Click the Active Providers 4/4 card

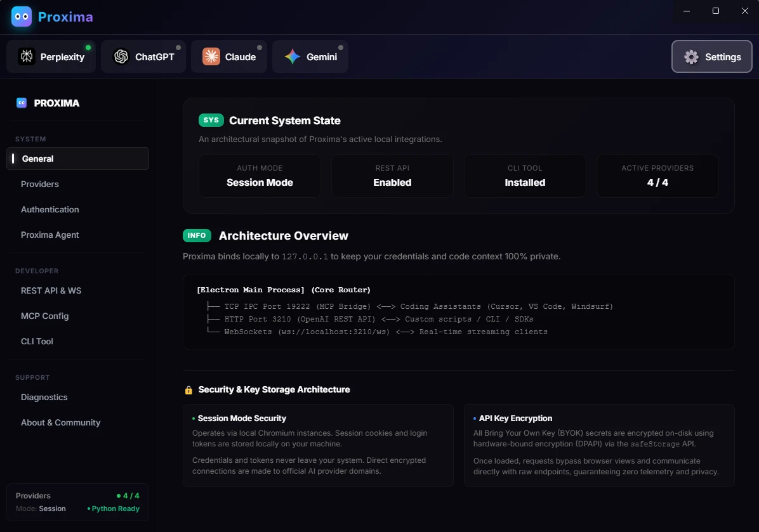click(657, 176)
